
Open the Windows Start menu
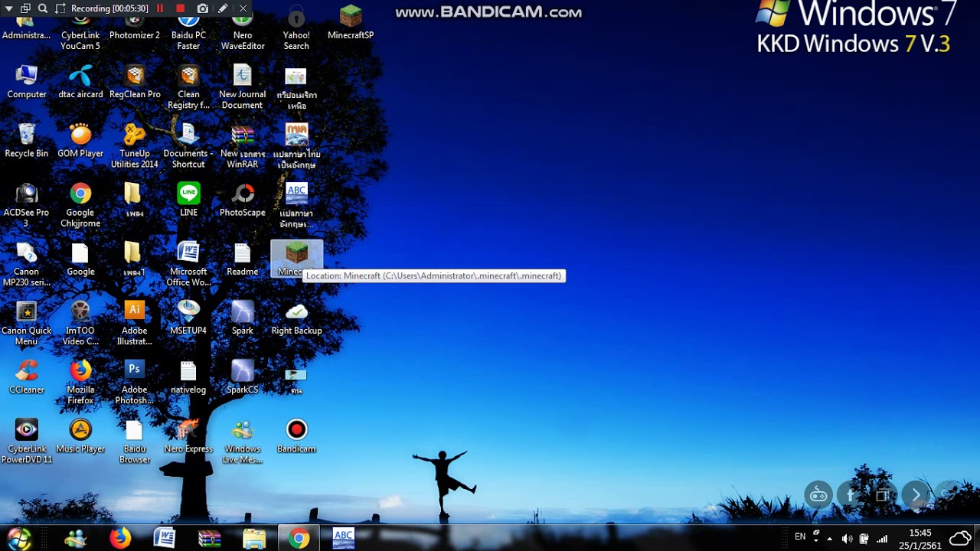coord(19,538)
